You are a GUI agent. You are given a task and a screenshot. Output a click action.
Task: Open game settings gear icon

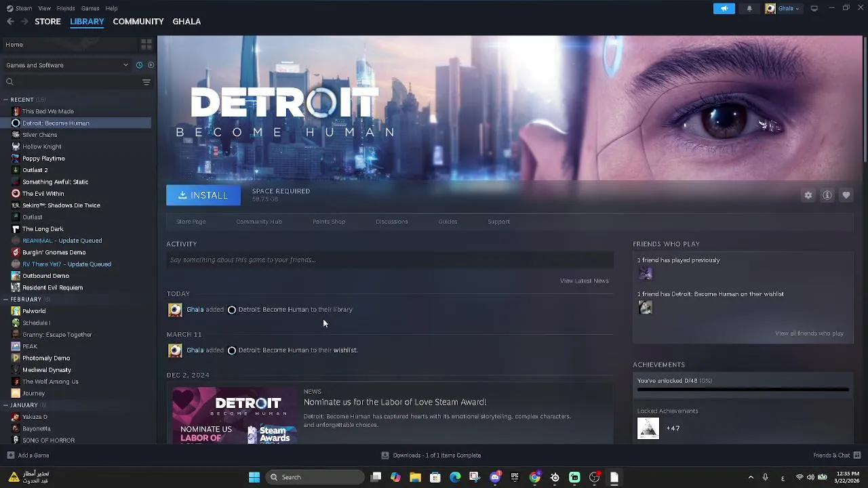point(808,195)
